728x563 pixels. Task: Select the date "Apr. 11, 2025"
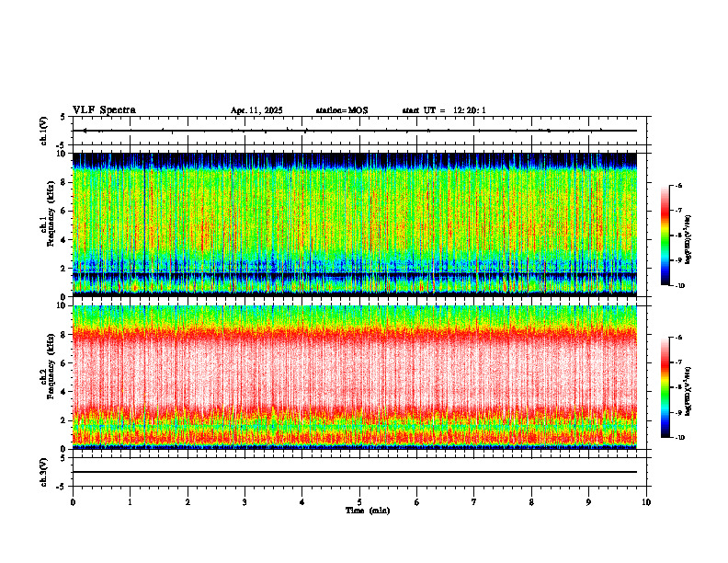[x=256, y=110]
